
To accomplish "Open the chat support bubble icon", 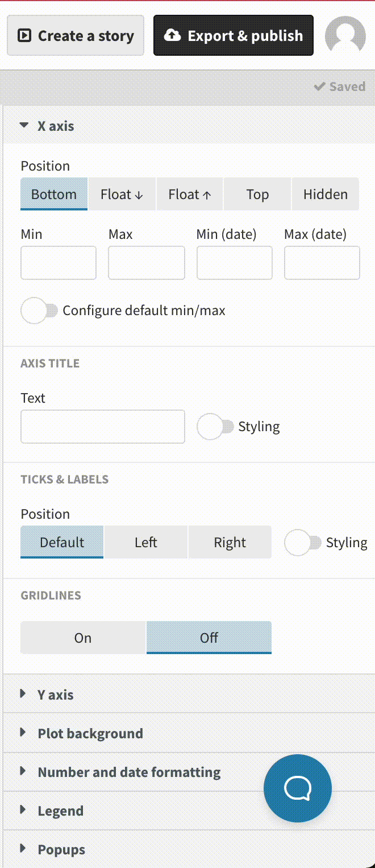I will [x=298, y=788].
